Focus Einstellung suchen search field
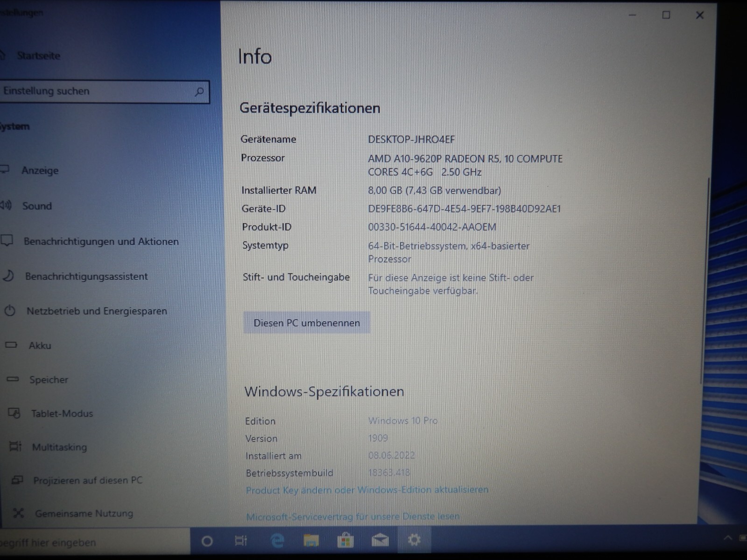 click(105, 91)
